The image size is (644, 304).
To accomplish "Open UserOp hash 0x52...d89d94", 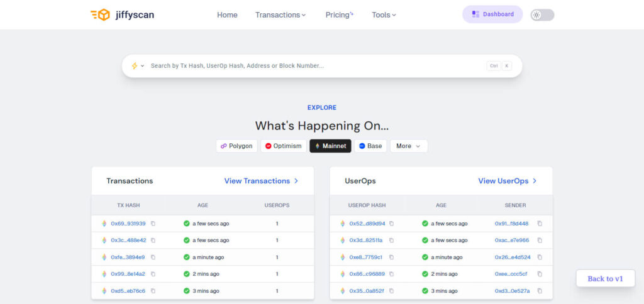I will [367, 224].
